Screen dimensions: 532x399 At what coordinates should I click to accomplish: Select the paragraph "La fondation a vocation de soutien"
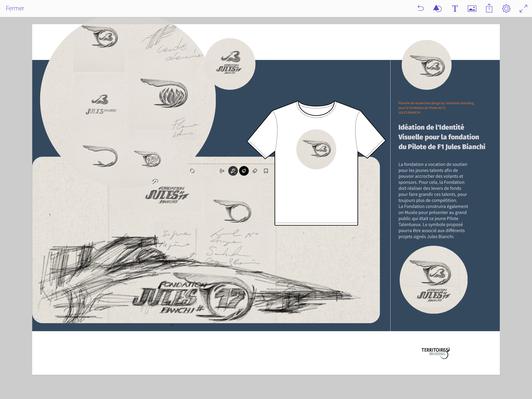[433, 200]
